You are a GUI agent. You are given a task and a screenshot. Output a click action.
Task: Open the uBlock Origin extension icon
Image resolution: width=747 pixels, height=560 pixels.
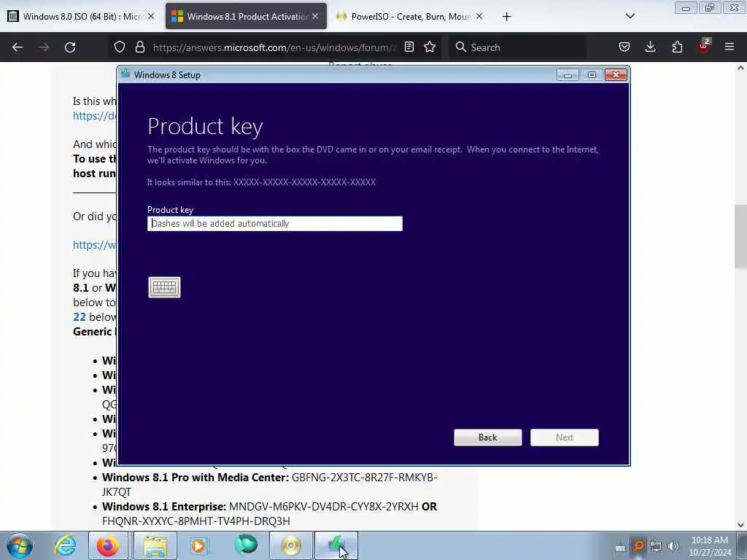704,46
